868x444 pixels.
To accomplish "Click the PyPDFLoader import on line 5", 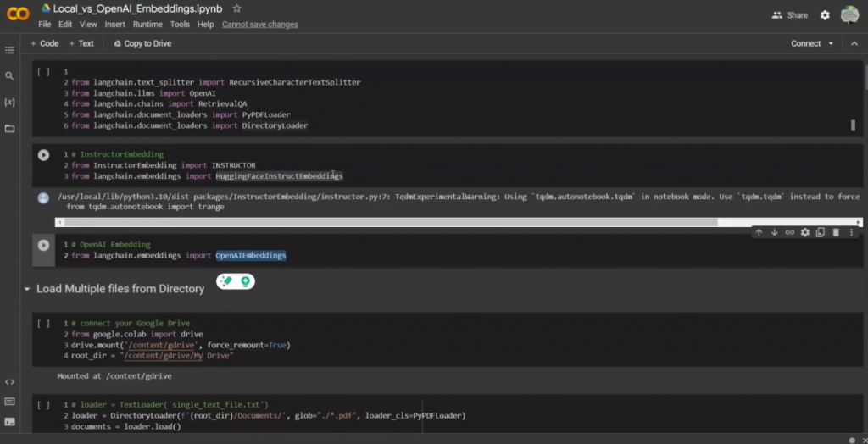I will coord(266,114).
